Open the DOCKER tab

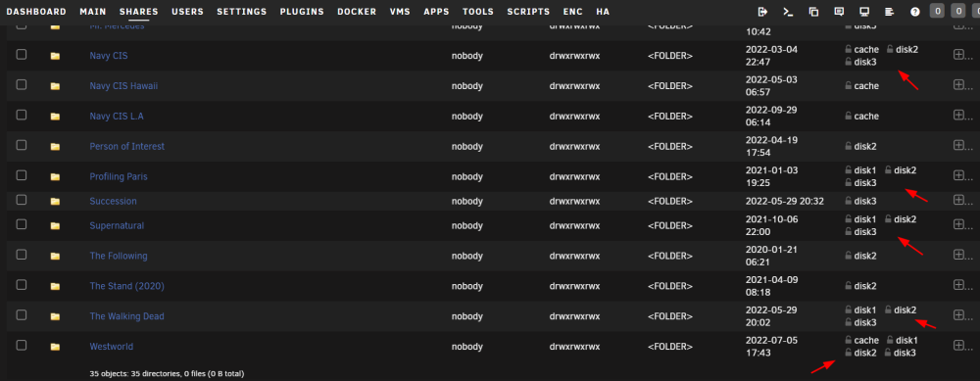pyautogui.click(x=357, y=12)
